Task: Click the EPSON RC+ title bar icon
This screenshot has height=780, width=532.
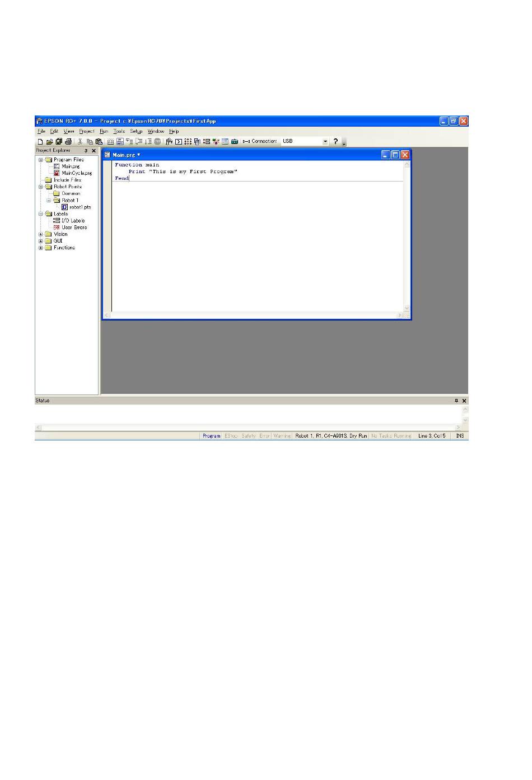Action: tap(39, 121)
